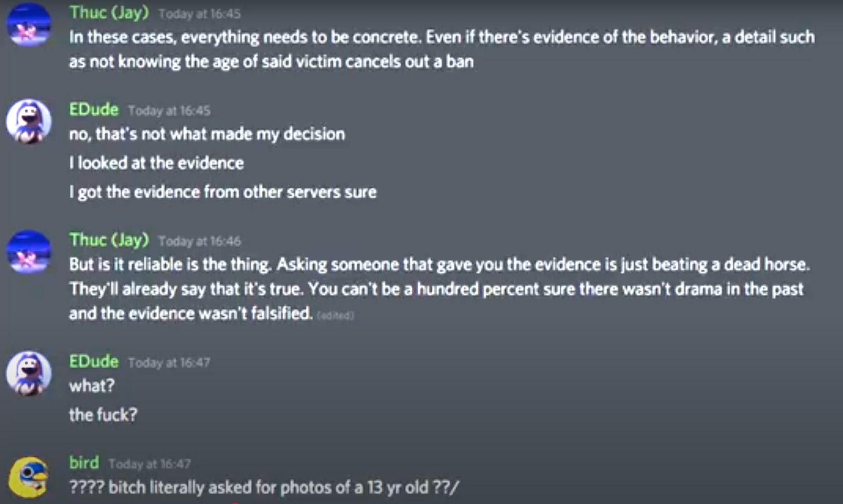Open EDude's avatar beside the 16:45 message

[29, 121]
